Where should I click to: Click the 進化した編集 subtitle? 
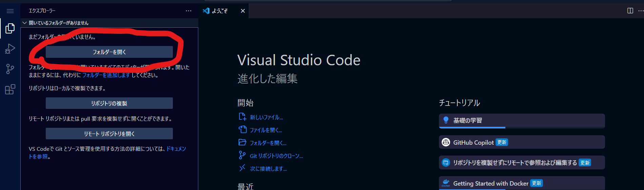click(x=267, y=78)
